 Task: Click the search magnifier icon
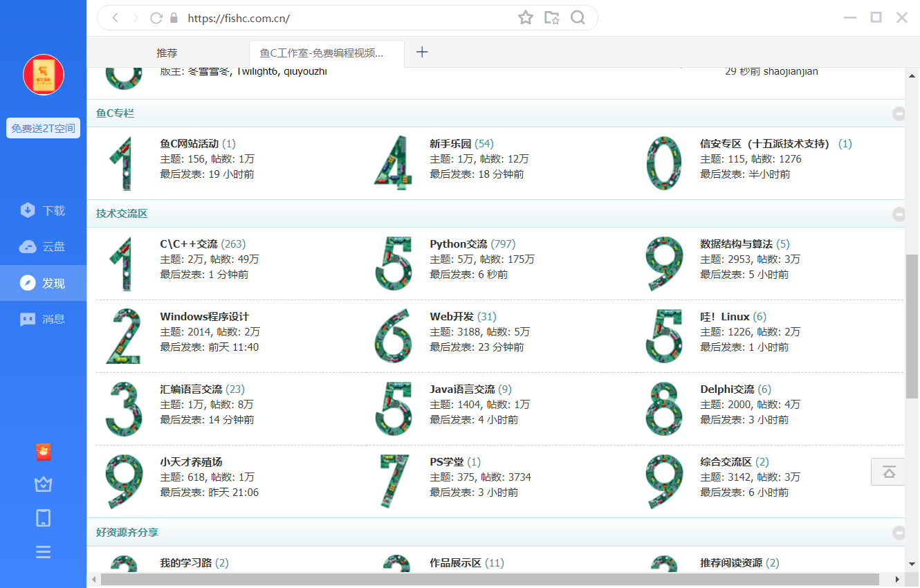pos(578,18)
